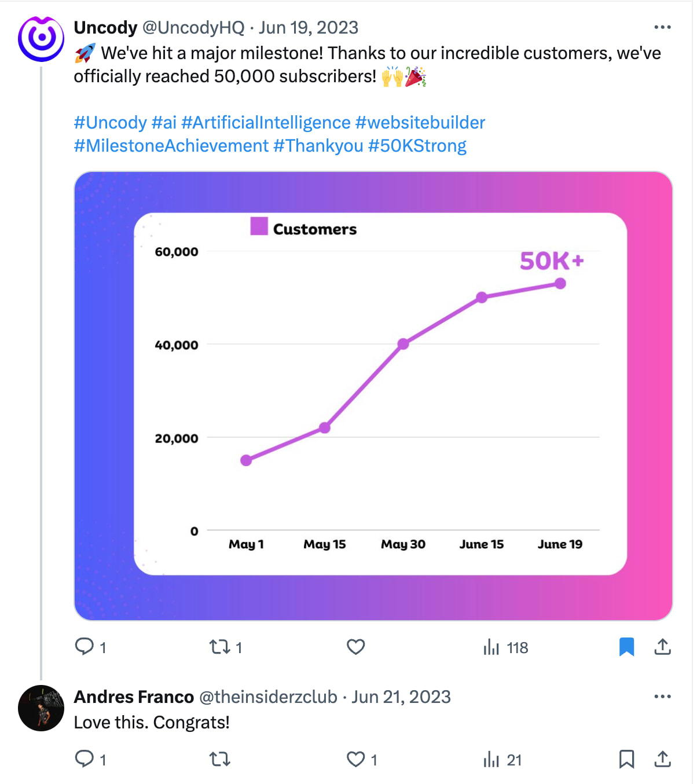Bookmark Andres Franco's reply
This screenshot has height=784, width=697.
[626, 759]
